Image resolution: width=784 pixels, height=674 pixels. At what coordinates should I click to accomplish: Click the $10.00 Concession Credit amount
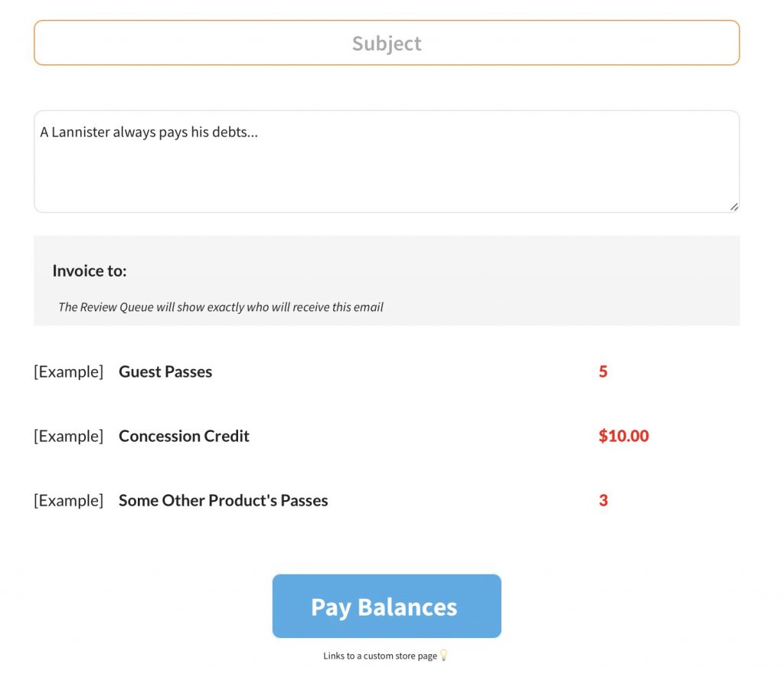(623, 436)
